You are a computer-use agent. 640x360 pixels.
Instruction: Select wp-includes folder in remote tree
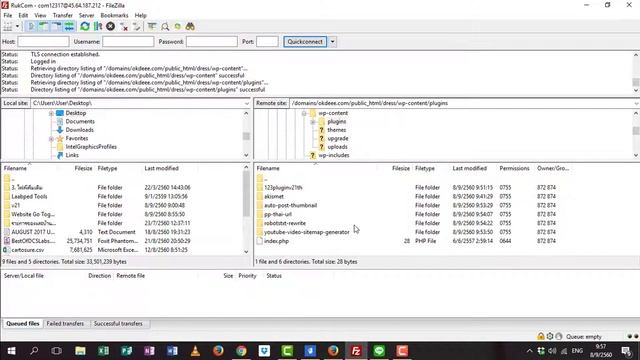coord(334,156)
